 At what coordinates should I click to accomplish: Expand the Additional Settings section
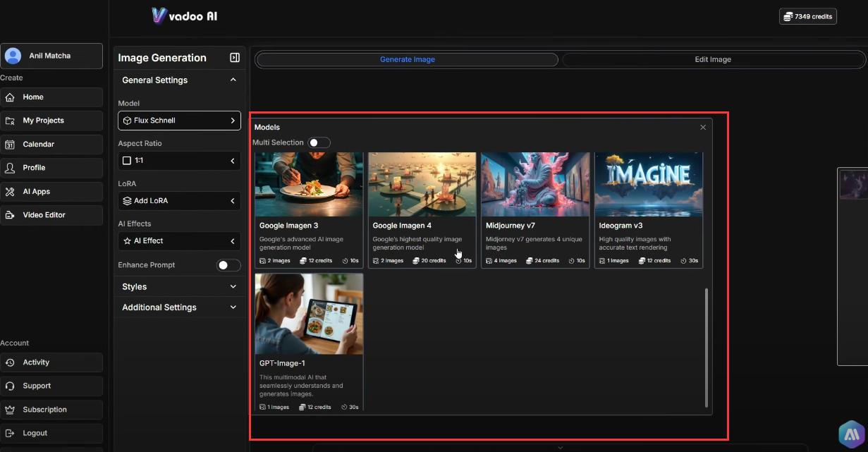click(180, 307)
